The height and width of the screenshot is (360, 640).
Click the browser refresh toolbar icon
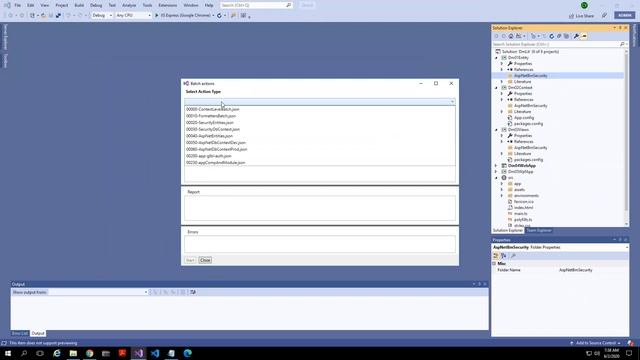tap(220, 16)
